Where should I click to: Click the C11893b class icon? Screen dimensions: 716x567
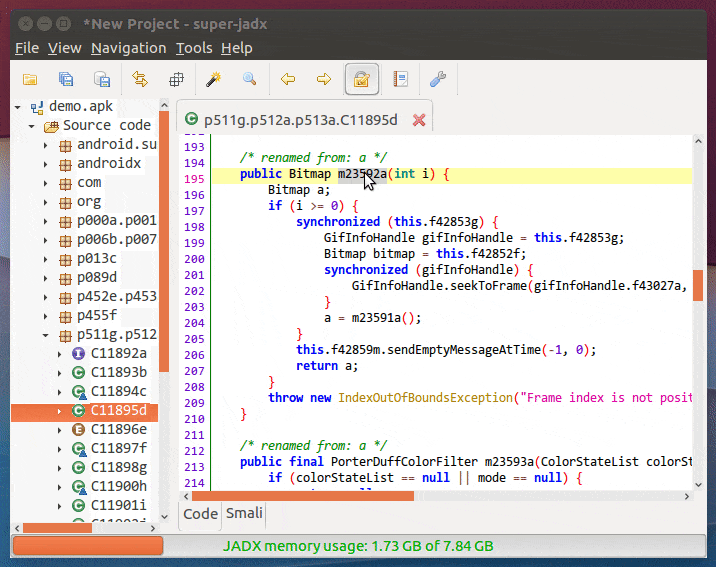point(79,373)
